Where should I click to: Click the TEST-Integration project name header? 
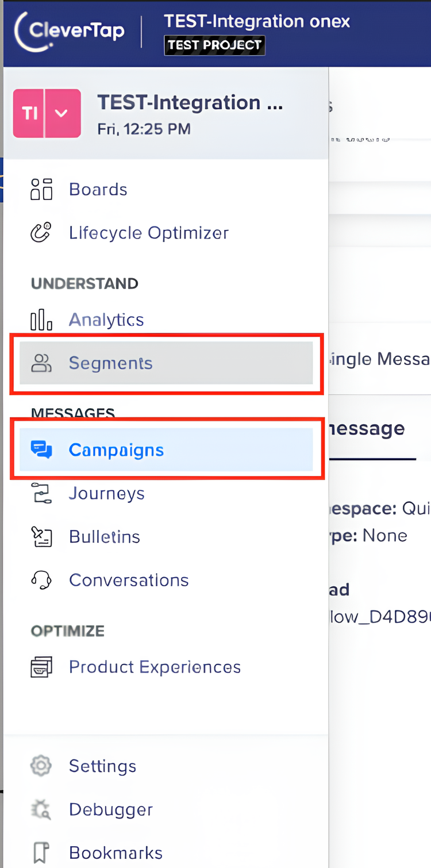pyautogui.click(x=190, y=103)
